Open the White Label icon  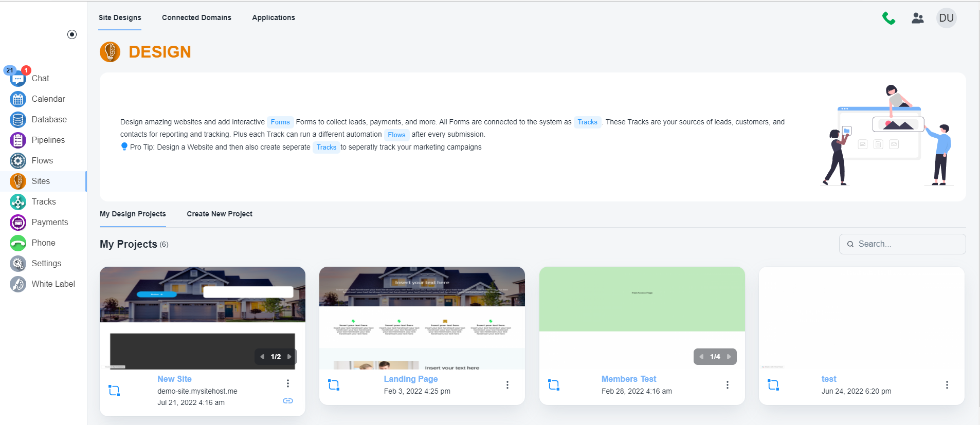pyautogui.click(x=18, y=284)
